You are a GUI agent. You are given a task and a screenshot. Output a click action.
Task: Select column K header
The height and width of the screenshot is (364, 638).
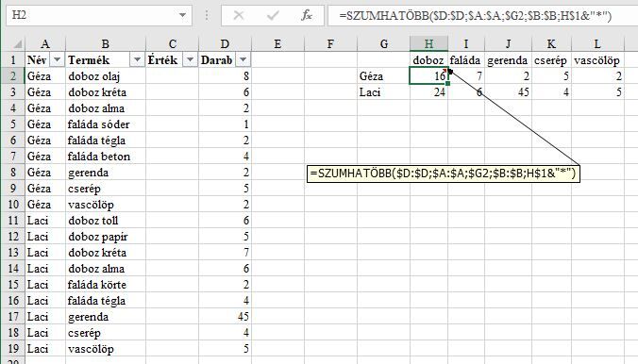551,43
